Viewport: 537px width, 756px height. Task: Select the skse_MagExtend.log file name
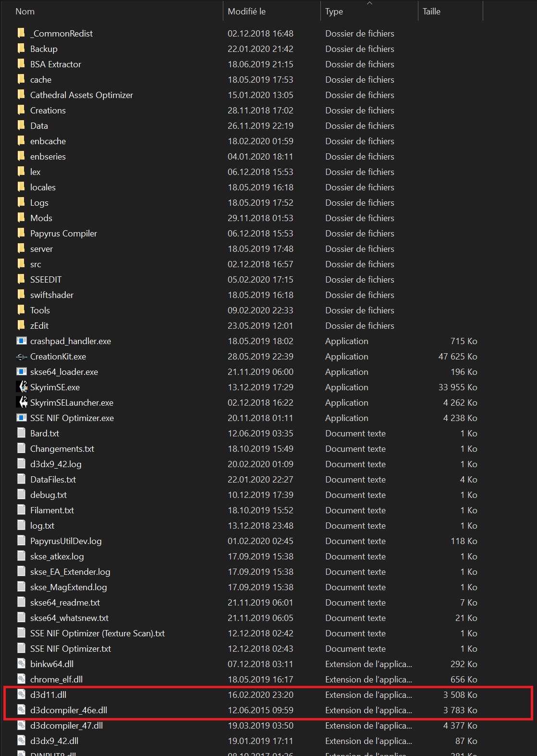pyautogui.click(x=69, y=587)
